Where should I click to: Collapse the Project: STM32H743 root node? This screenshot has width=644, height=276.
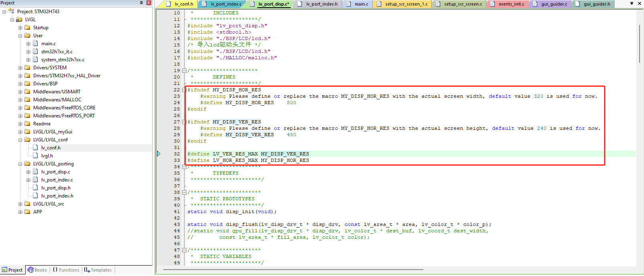(4, 12)
